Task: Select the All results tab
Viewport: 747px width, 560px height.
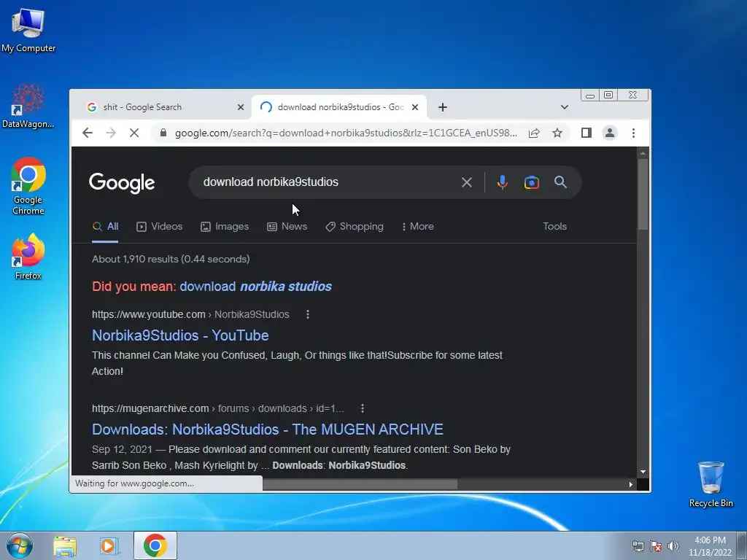Action: click(105, 227)
